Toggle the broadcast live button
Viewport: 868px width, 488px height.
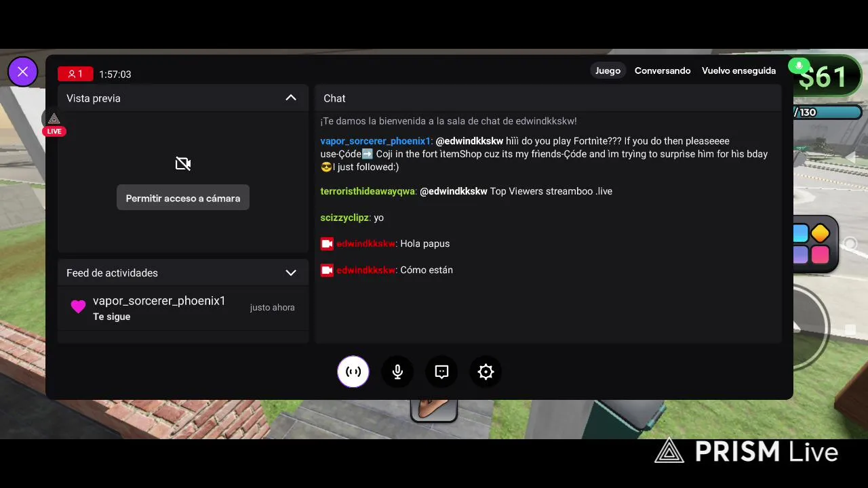353,371
